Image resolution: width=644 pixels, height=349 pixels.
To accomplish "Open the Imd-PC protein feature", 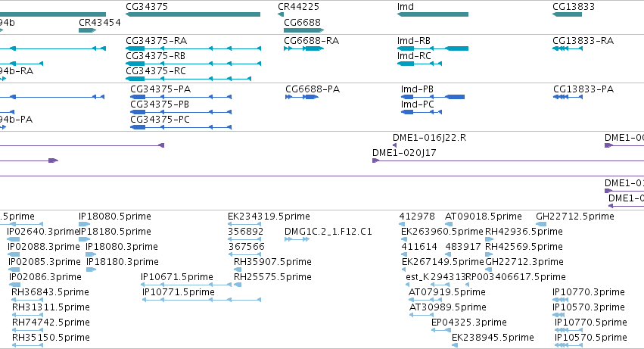I will 422,112.
